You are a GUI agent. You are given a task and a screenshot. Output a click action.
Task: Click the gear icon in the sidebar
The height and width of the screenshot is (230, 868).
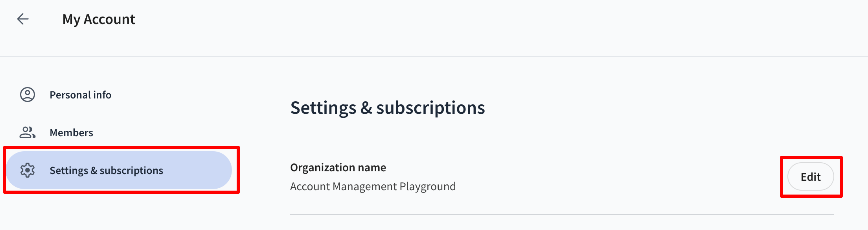pos(28,170)
